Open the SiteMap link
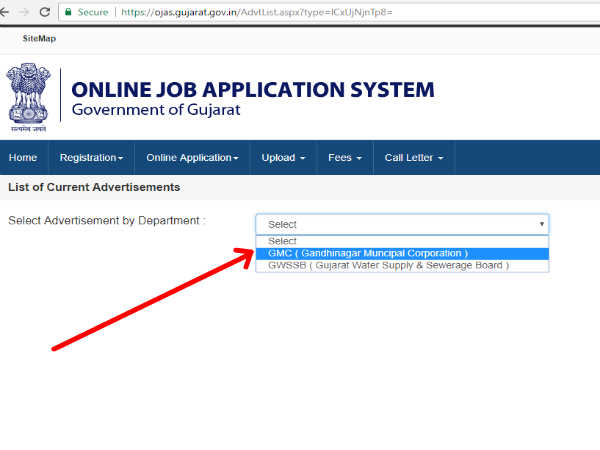The height and width of the screenshot is (450, 600). (x=39, y=39)
